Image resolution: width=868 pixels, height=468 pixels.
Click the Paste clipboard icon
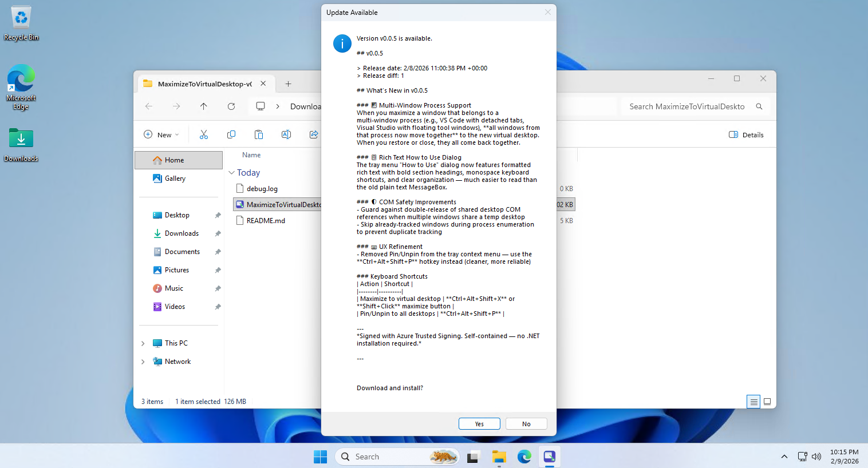[x=259, y=134]
